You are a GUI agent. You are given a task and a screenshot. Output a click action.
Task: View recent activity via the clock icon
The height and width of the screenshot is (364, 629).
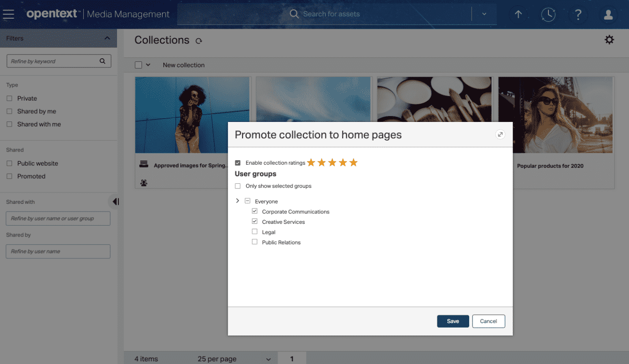(548, 15)
